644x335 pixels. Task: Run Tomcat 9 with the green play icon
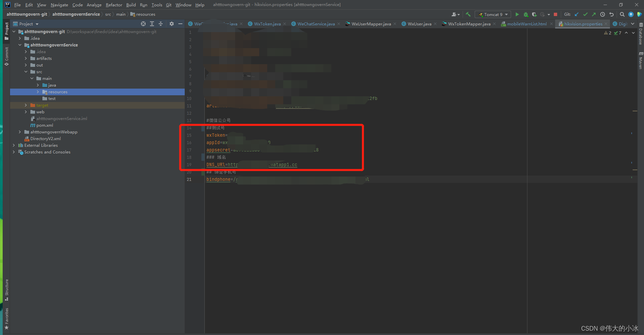(x=517, y=14)
